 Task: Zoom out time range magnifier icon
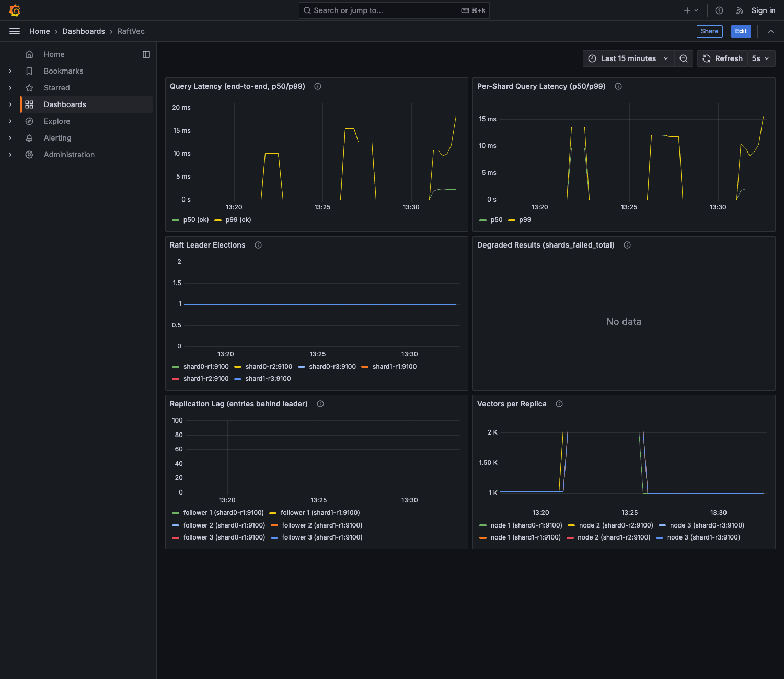coord(684,58)
